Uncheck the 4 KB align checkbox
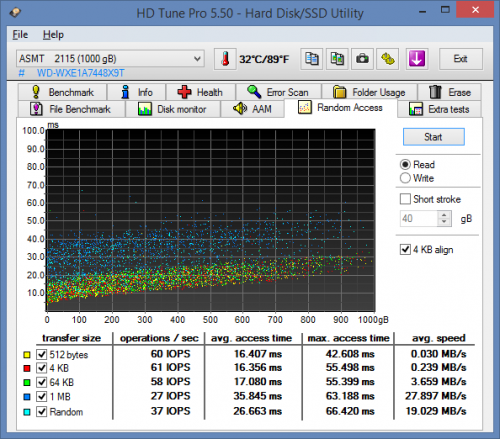 click(x=405, y=249)
